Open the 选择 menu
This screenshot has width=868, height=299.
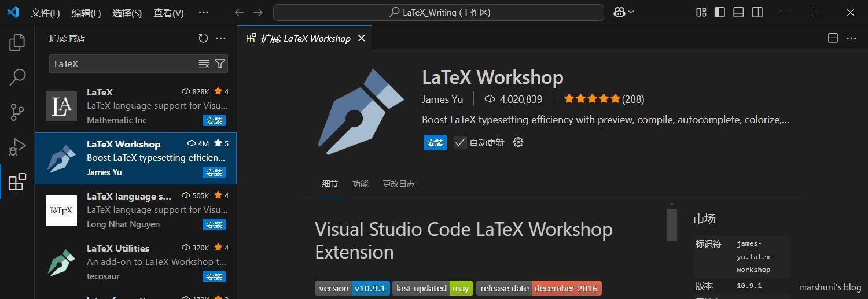point(127,13)
